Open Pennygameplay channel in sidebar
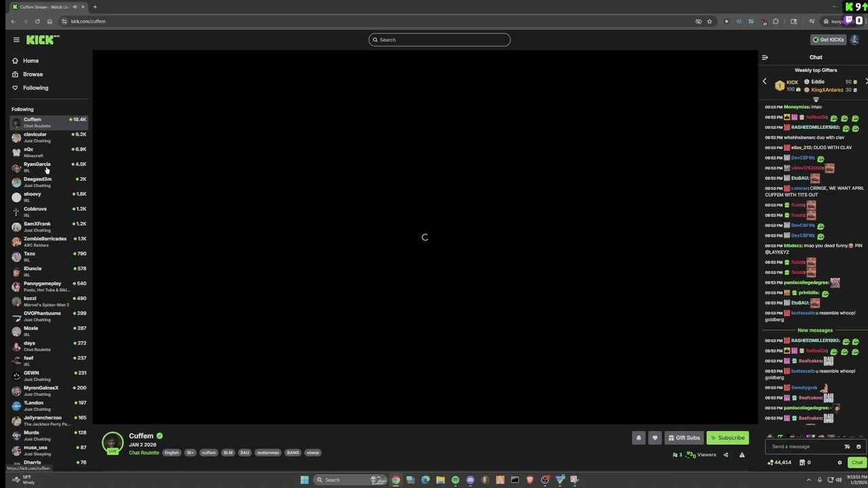The image size is (868, 488). (49, 287)
